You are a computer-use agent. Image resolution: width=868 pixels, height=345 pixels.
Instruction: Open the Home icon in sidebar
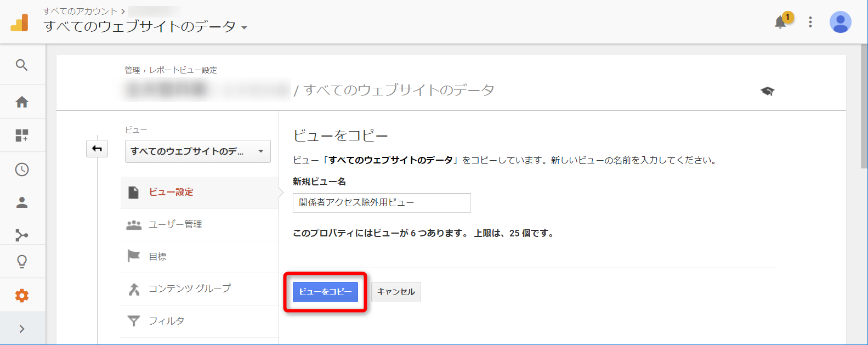click(22, 102)
